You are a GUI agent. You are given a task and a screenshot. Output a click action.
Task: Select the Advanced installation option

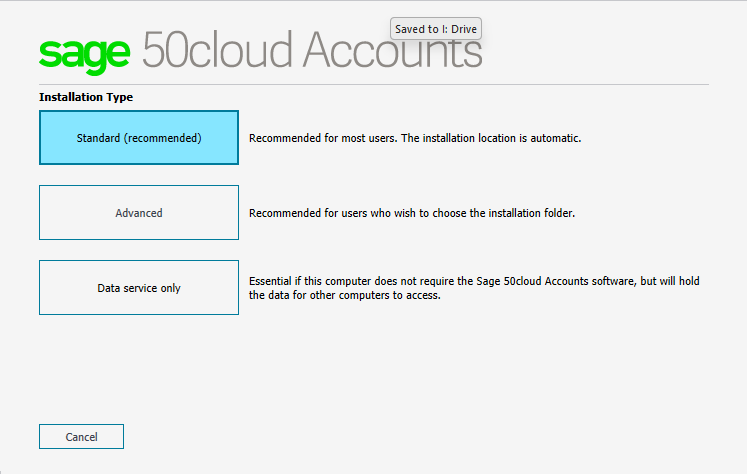(x=139, y=213)
